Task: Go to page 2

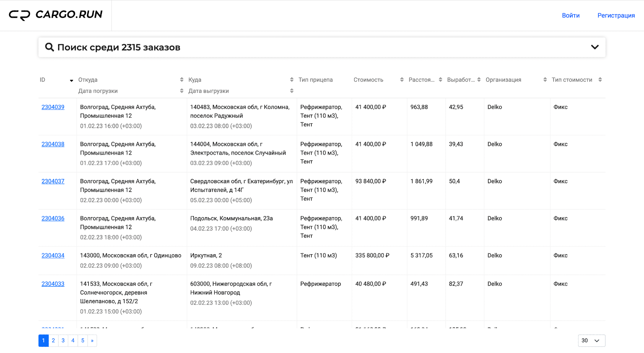Action: pos(53,340)
